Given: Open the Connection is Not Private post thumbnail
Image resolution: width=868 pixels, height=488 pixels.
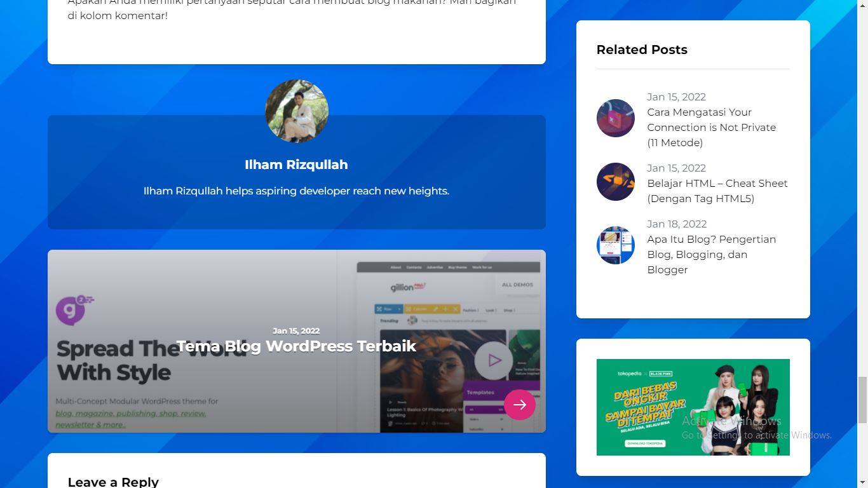Looking at the screenshot, I should 615,118.
